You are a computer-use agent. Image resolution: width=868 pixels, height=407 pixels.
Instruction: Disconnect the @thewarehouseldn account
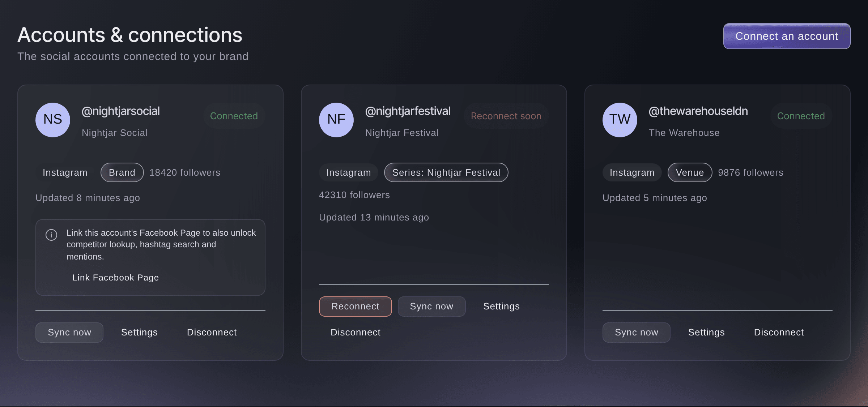pos(779,333)
